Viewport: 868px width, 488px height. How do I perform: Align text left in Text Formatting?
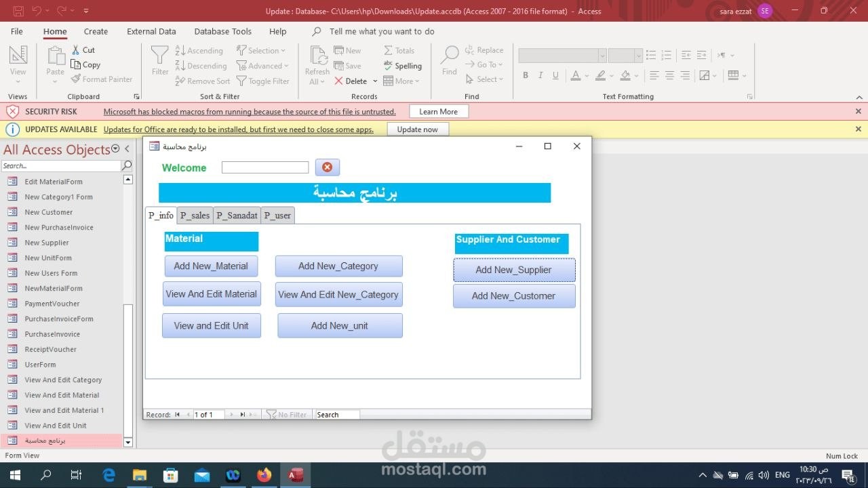pyautogui.click(x=654, y=75)
